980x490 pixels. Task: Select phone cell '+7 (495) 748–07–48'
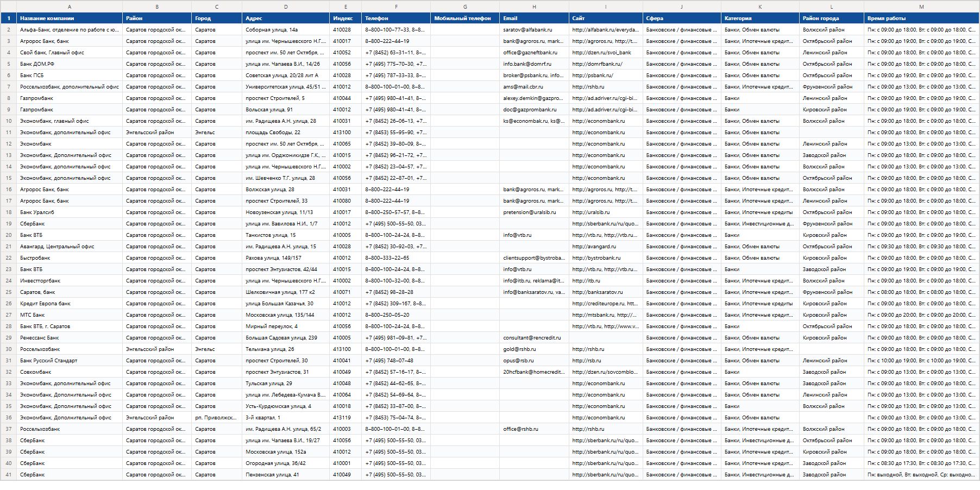point(396,361)
